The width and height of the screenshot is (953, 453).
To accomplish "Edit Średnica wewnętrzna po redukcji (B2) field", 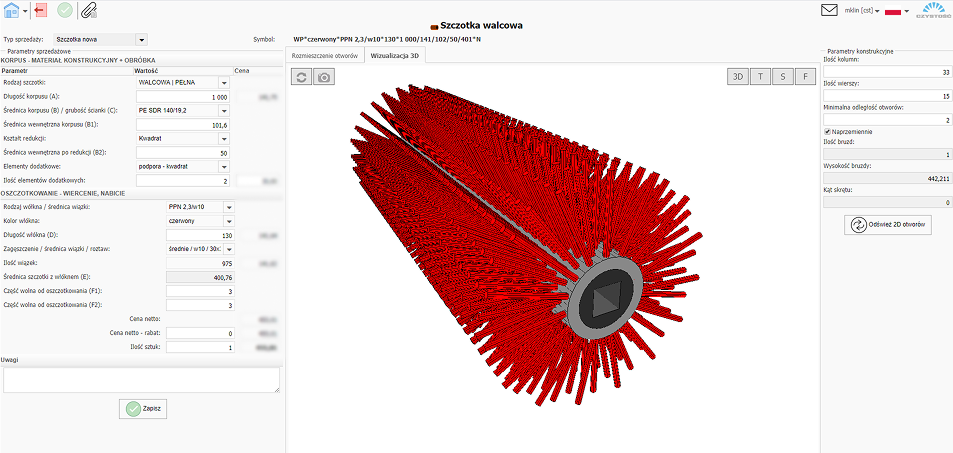I will (x=183, y=152).
